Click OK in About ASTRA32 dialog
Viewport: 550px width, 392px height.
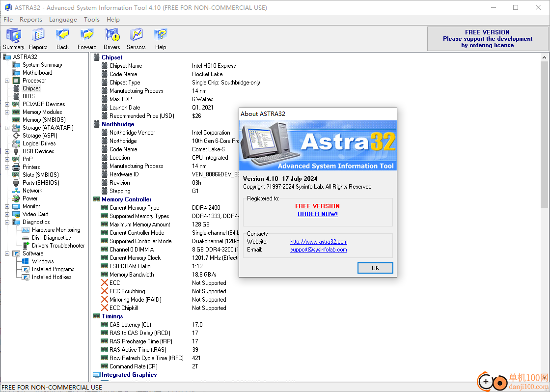[375, 268]
